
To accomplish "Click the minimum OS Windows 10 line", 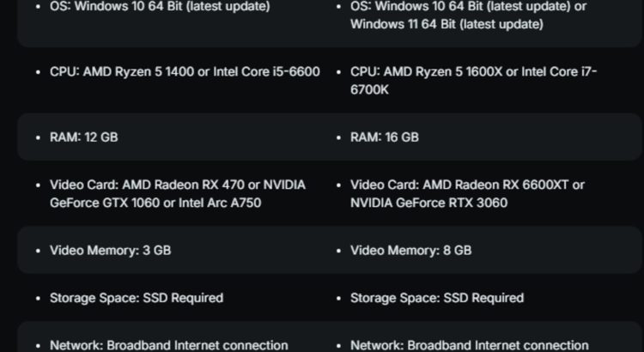I will [x=160, y=7].
